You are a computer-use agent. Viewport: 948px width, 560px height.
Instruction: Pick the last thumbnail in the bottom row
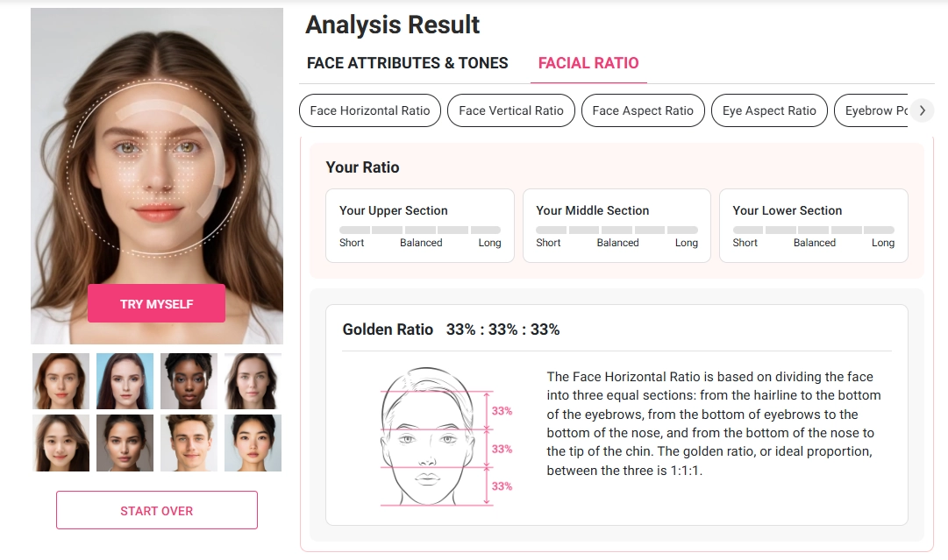click(x=253, y=443)
